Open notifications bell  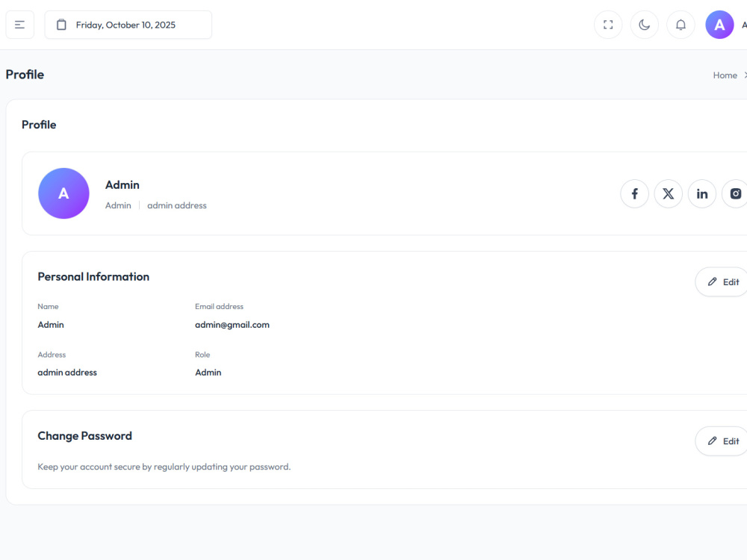point(681,25)
